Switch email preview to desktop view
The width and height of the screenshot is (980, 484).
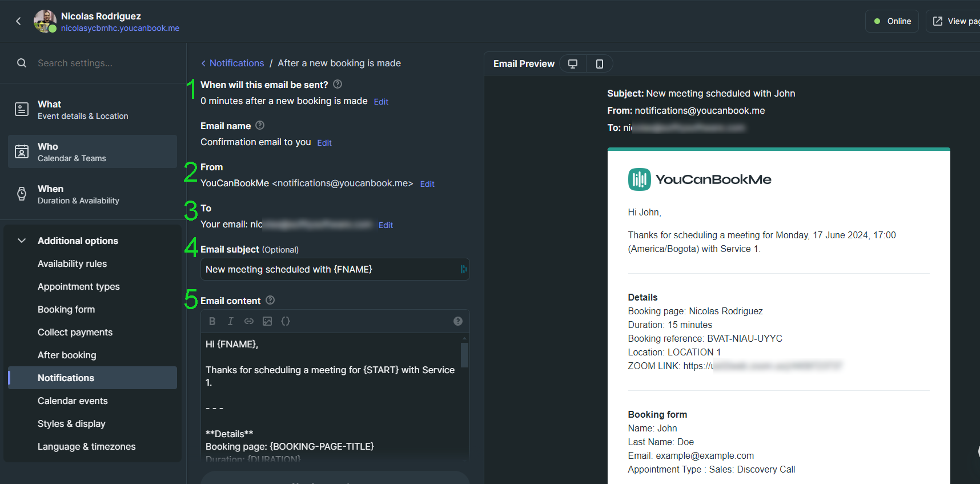pos(573,63)
